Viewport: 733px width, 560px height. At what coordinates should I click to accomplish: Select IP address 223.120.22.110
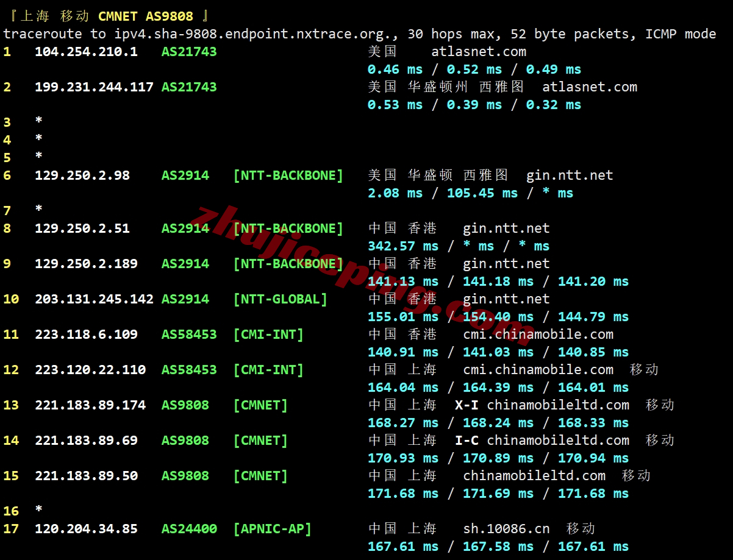90,370
